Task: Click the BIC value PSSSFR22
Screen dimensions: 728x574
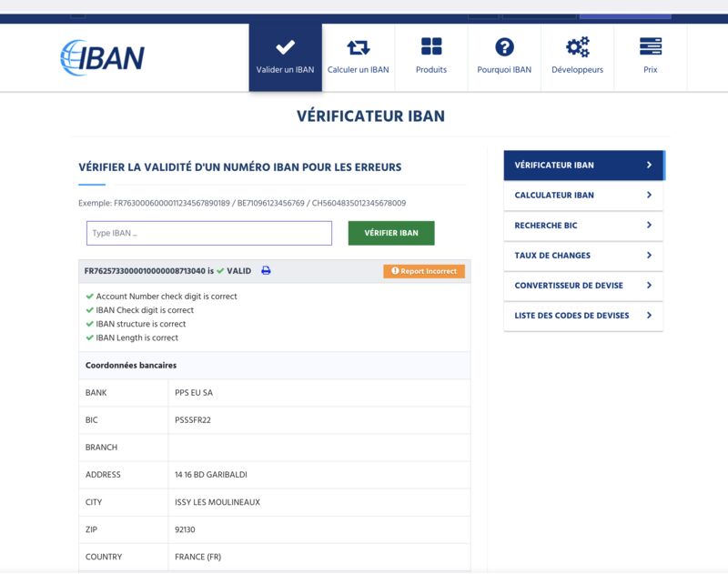Action: [193, 420]
